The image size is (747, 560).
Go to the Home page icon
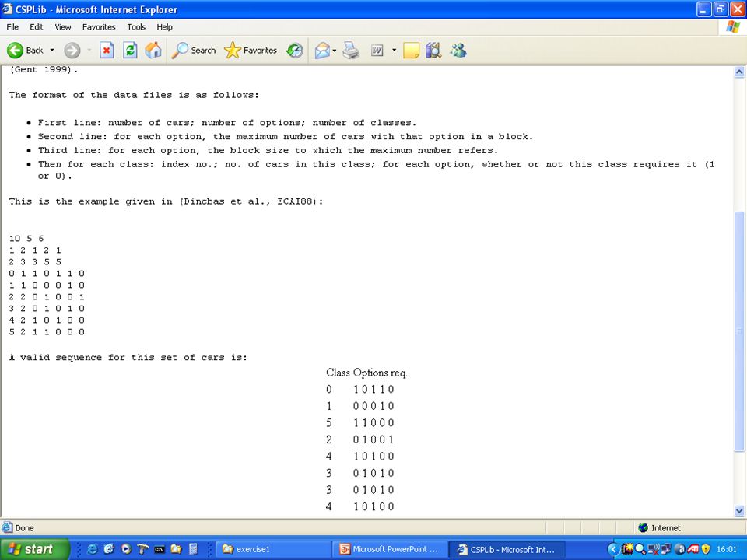153,50
